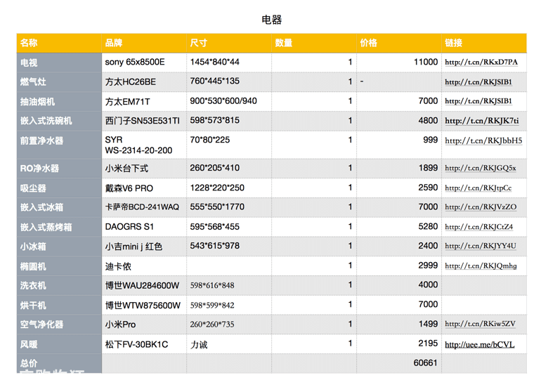The image size is (548, 392).
Task: Click the 小米Pro air purifier link
Action: pyautogui.click(x=480, y=325)
